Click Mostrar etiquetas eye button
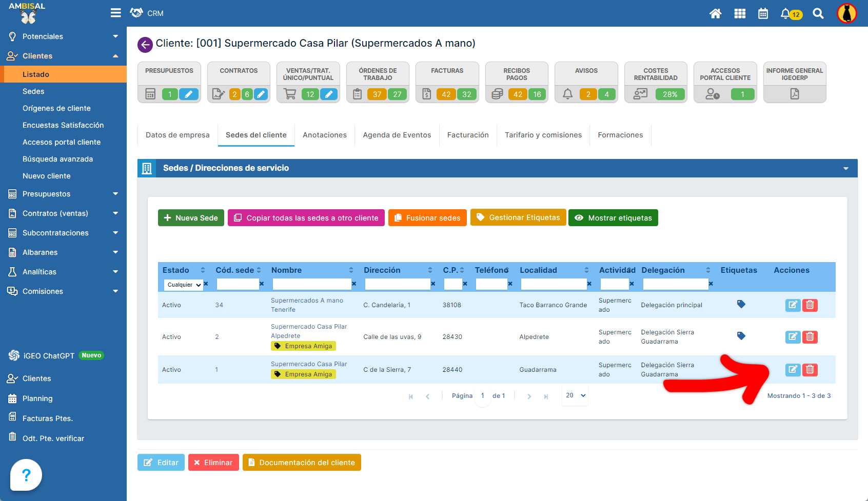 pos(613,218)
